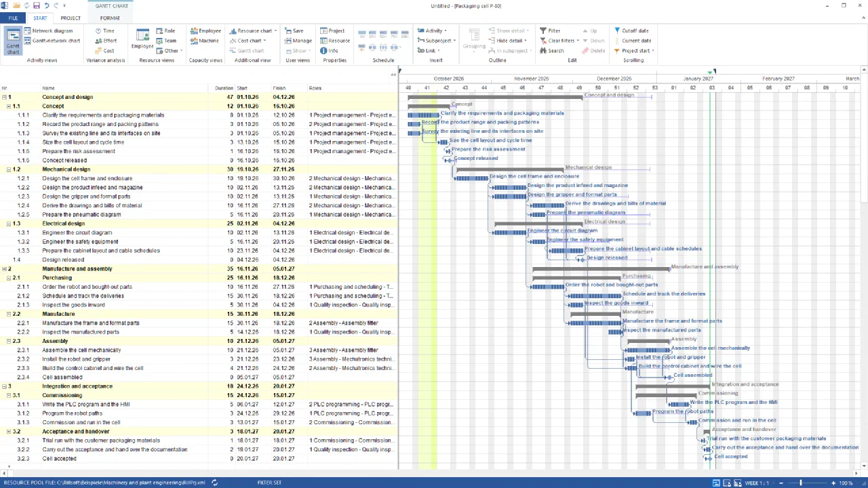Click the undo arrow in quick access

coord(46,5)
